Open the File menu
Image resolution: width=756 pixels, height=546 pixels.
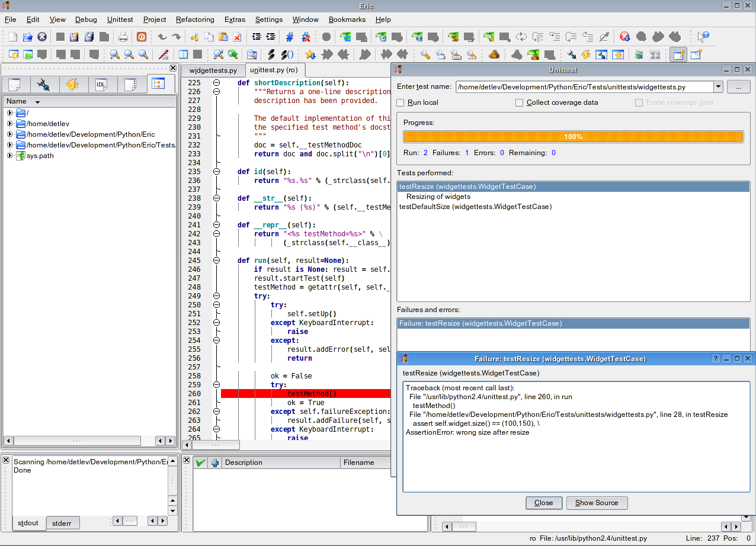pos(11,20)
